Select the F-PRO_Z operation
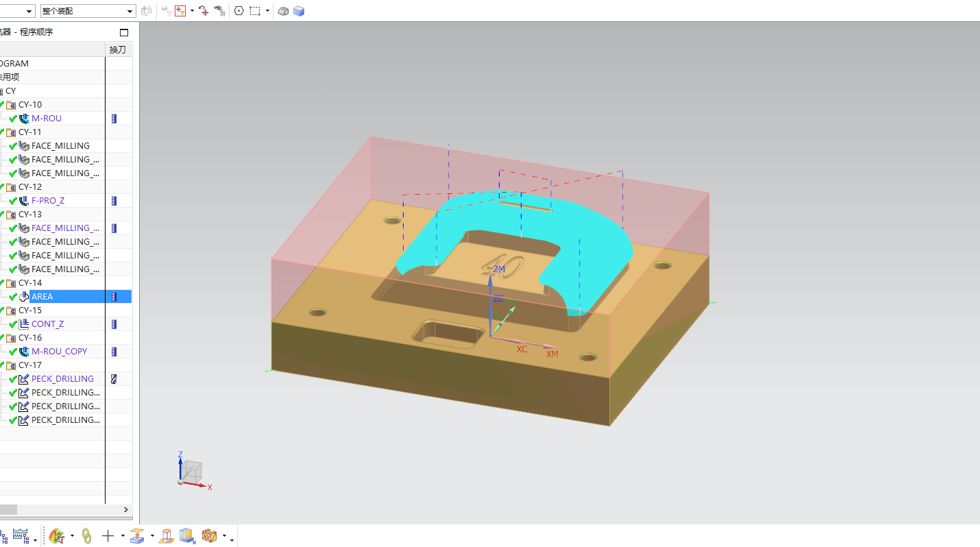 coord(48,201)
